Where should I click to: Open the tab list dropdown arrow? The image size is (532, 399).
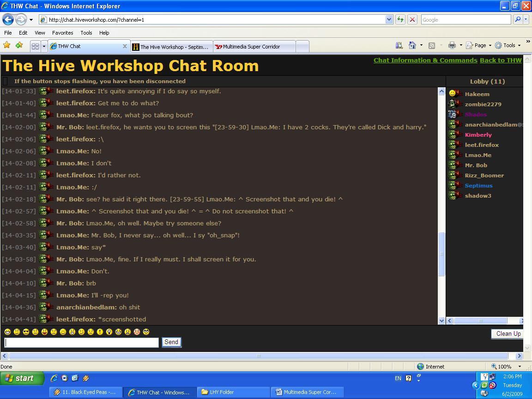[x=44, y=46]
